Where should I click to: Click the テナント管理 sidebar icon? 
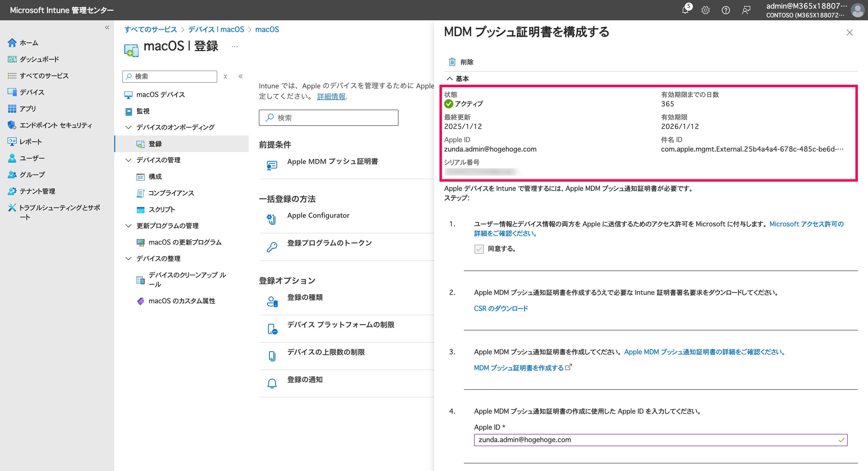[x=12, y=191]
